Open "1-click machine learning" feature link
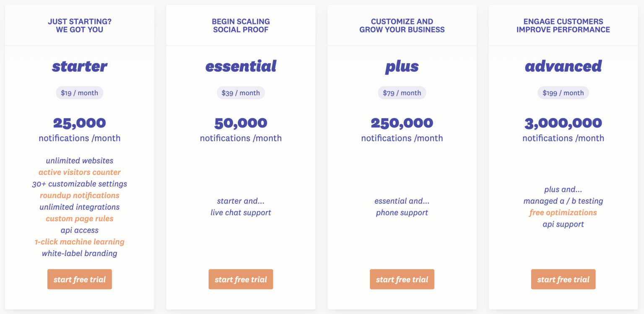This screenshot has width=644, height=314. [x=80, y=242]
